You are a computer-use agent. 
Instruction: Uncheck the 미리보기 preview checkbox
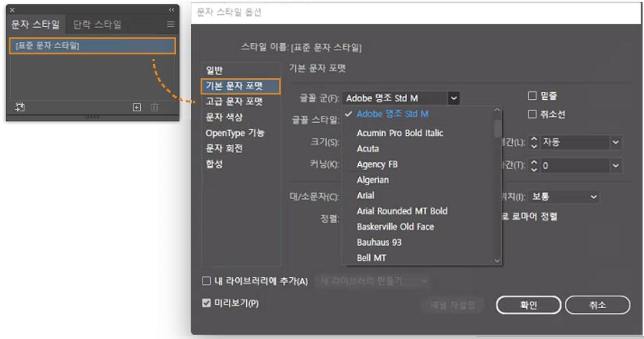point(206,303)
